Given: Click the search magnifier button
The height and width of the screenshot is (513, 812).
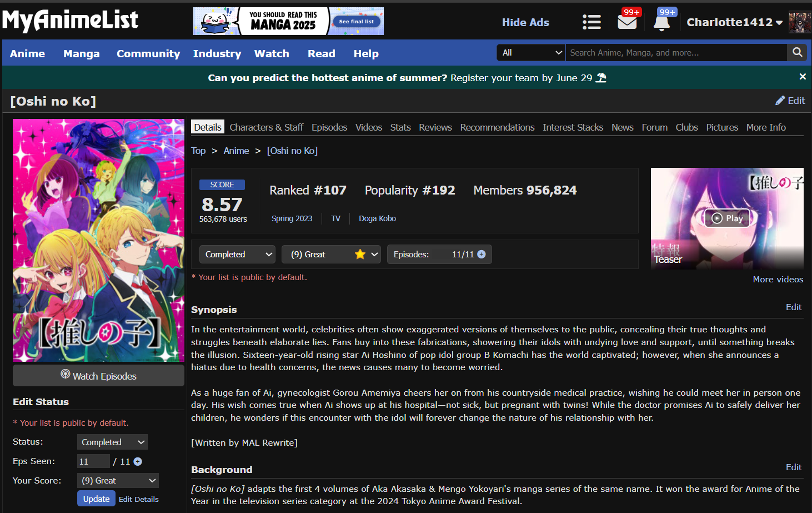Looking at the screenshot, I should coord(797,52).
